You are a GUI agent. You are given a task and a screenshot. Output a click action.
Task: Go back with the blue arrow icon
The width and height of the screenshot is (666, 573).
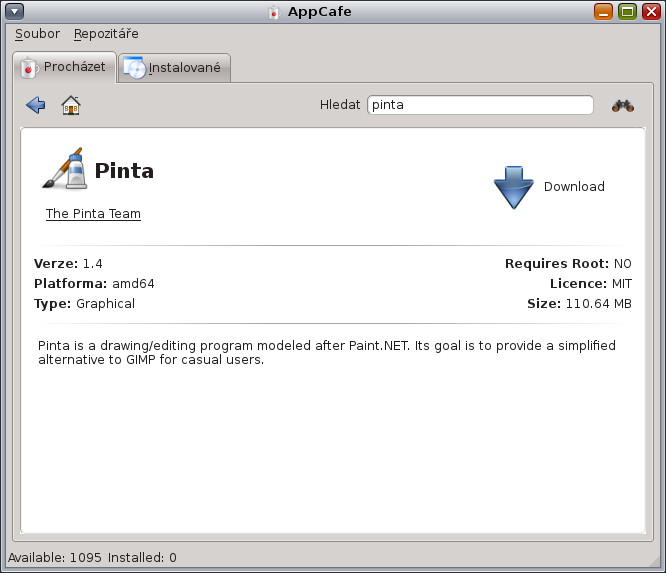click(36, 105)
